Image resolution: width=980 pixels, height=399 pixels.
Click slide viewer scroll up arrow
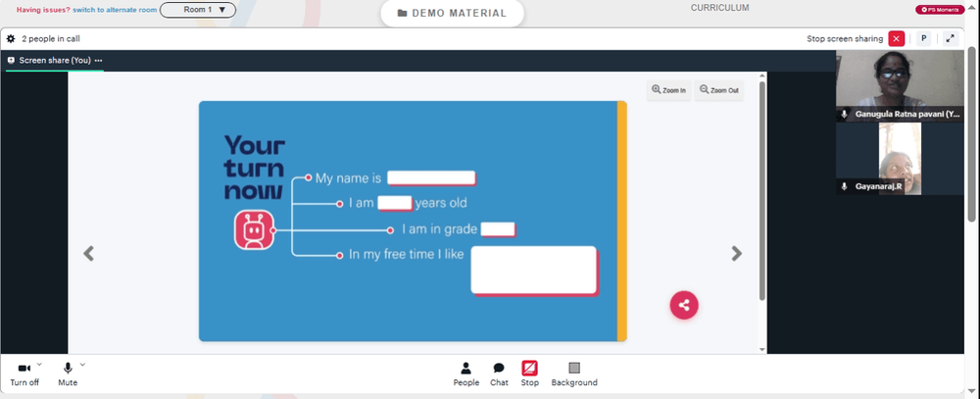761,76
